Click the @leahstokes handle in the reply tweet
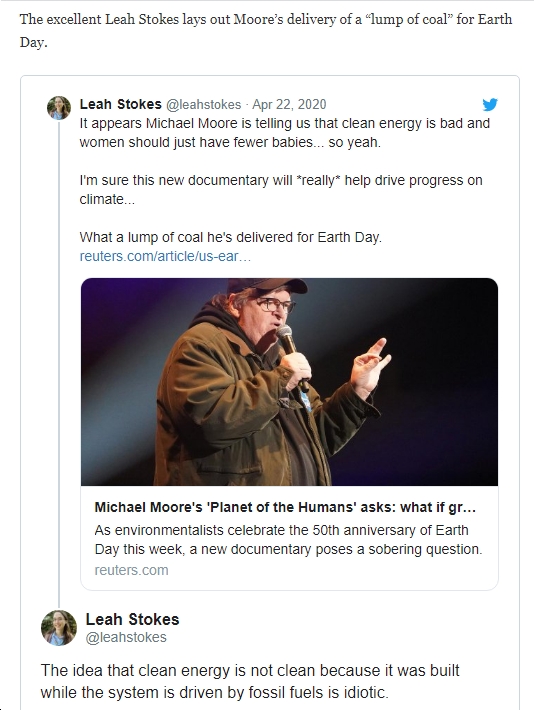The height and width of the screenshot is (710, 534). coord(126,637)
